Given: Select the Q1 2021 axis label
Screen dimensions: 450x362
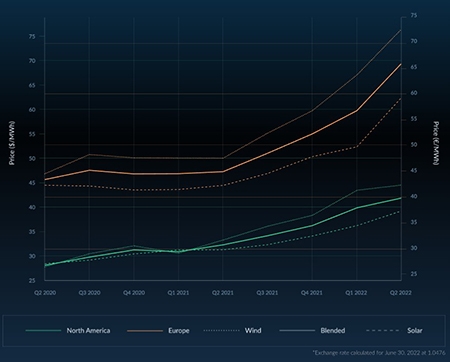Looking at the screenshot, I should click(x=178, y=293).
